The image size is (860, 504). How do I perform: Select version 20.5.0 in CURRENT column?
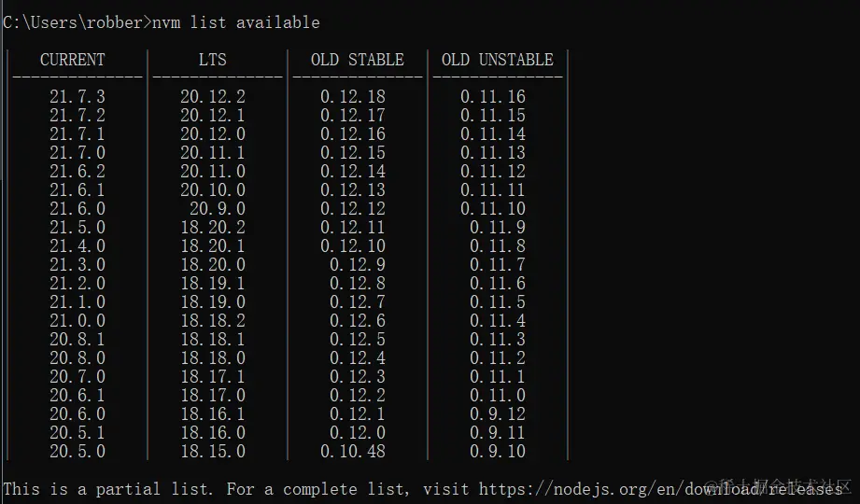point(78,452)
